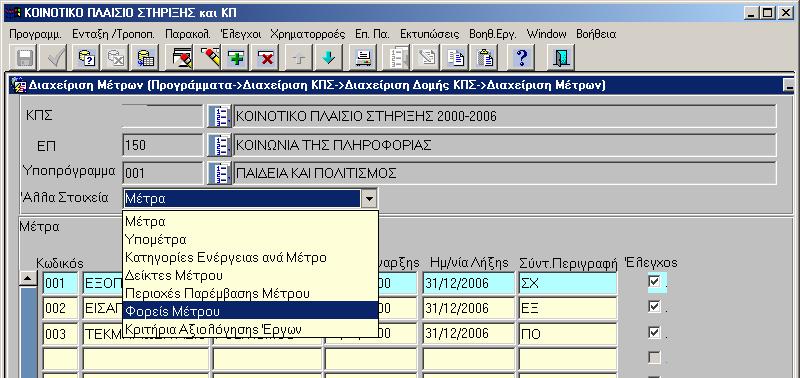Viewport: 800px width, 378px height.
Task: Select Υπομέτρα from the dropdown list
Action: coord(251,239)
